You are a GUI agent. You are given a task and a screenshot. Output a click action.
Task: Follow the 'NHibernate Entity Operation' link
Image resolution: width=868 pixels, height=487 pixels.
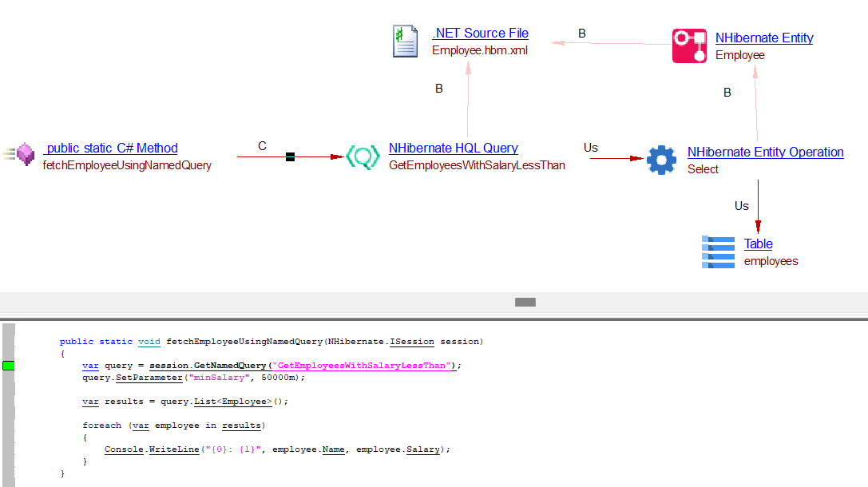point(765,152)
